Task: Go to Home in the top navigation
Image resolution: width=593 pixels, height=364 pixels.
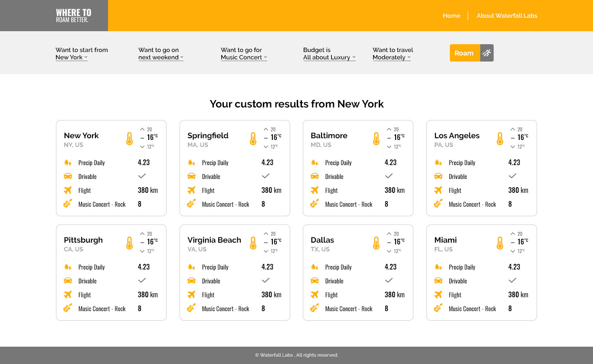Action: point(451,16)
